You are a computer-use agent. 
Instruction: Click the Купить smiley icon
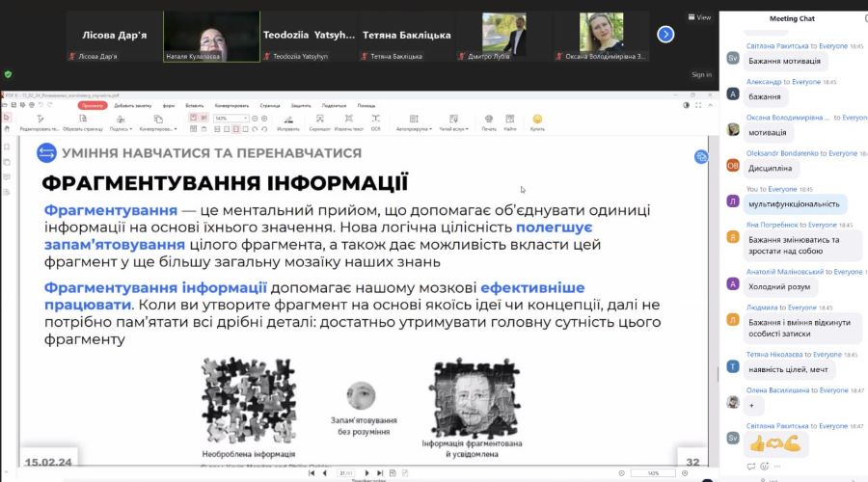point(537,121)
